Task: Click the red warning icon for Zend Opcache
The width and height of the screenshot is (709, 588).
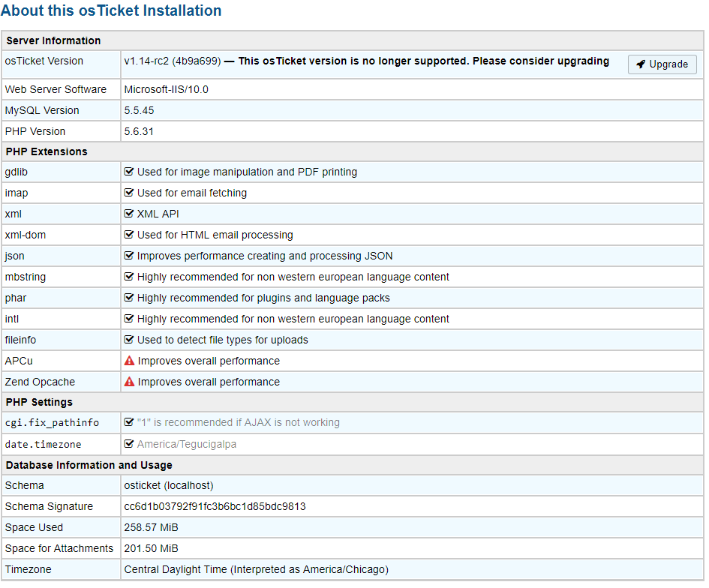Action: tap(129, 382)
